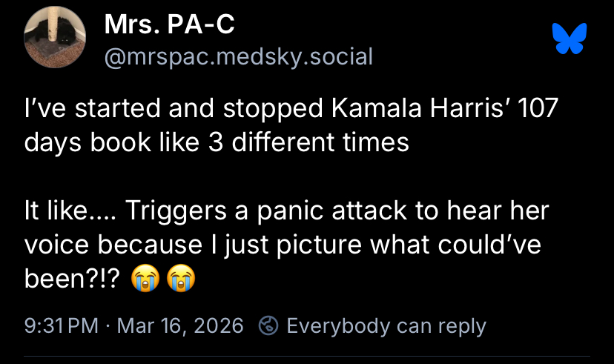This screenshot has width=614, height=364.
Task: Click the first crying emoji
Action: [x=144, y=281]
